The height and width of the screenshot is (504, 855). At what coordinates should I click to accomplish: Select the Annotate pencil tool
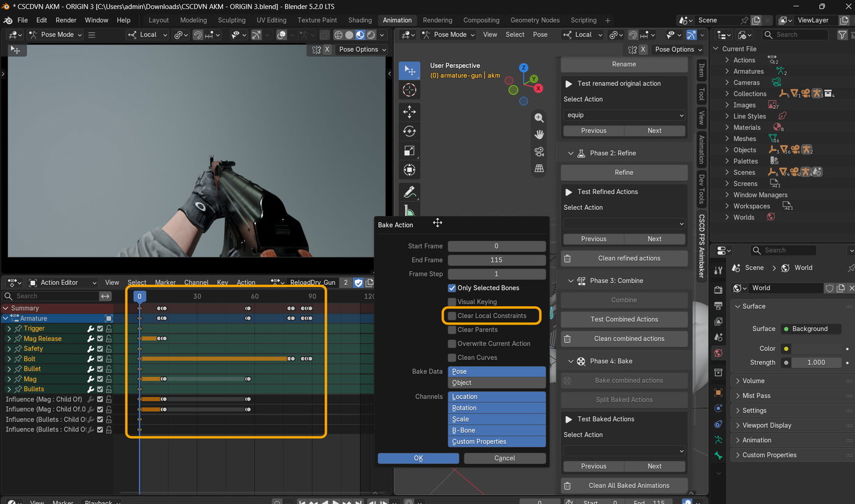click(x=409, y=192)
